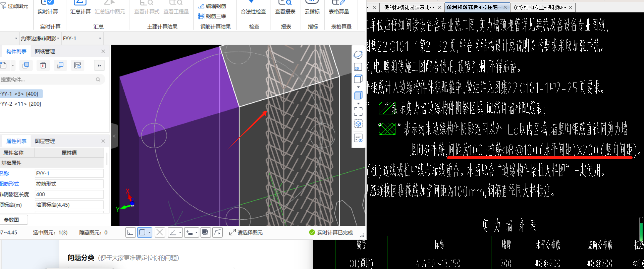Collapse the left panel with side handle

click(114, 136)
